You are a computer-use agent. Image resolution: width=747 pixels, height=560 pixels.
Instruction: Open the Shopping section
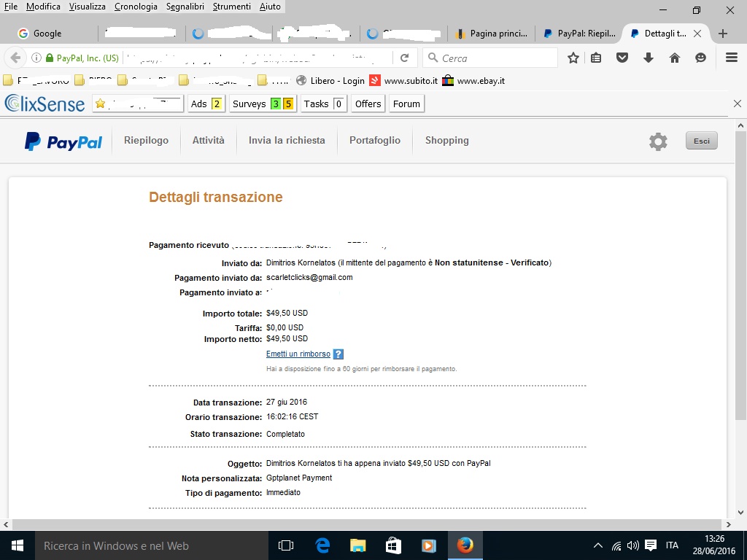click(447, 141)
